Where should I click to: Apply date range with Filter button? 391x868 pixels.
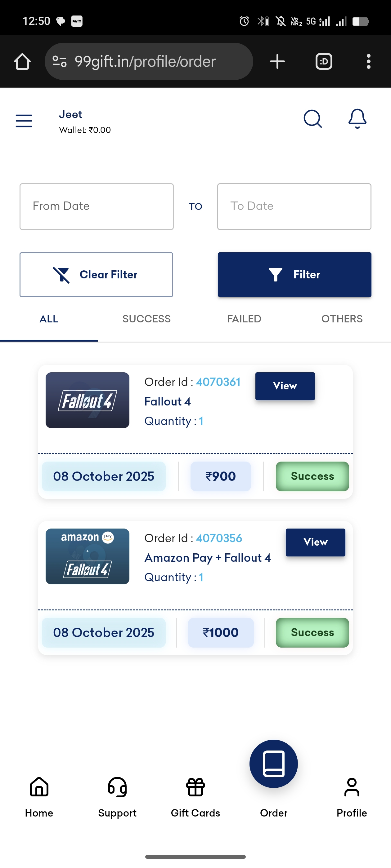point(294,275)
